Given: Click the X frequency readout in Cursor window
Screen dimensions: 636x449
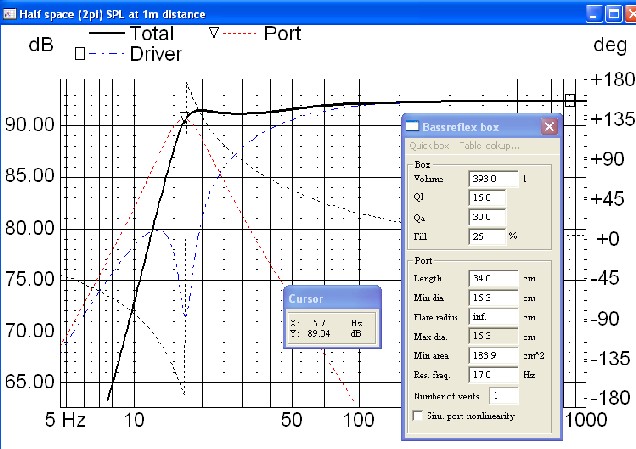Looking at the screenshot, I should [320, 323].
